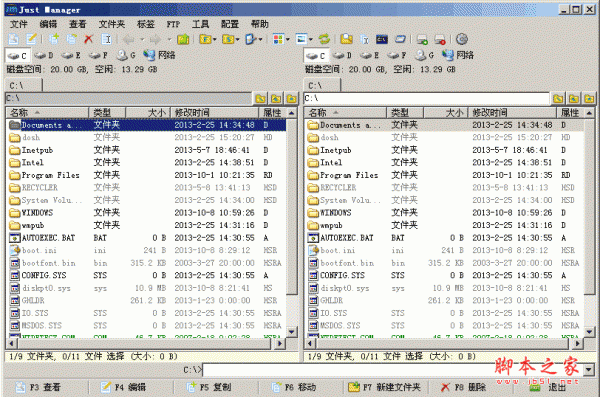
Task: Click the back navigation arrow
Action: 129,39
